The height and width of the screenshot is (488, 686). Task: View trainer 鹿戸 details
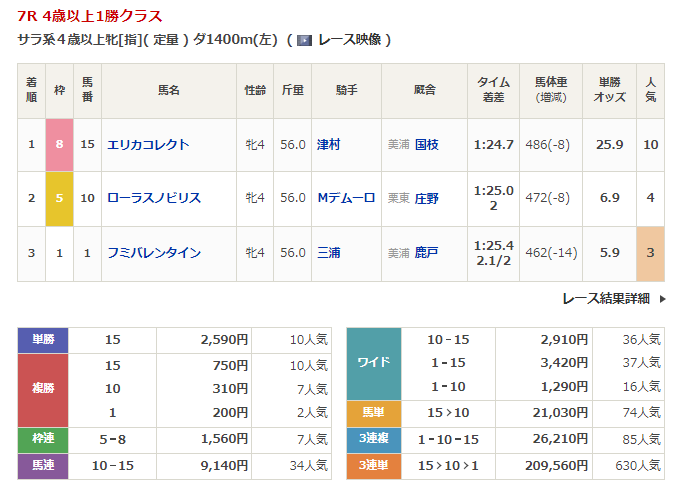point(426,253)
